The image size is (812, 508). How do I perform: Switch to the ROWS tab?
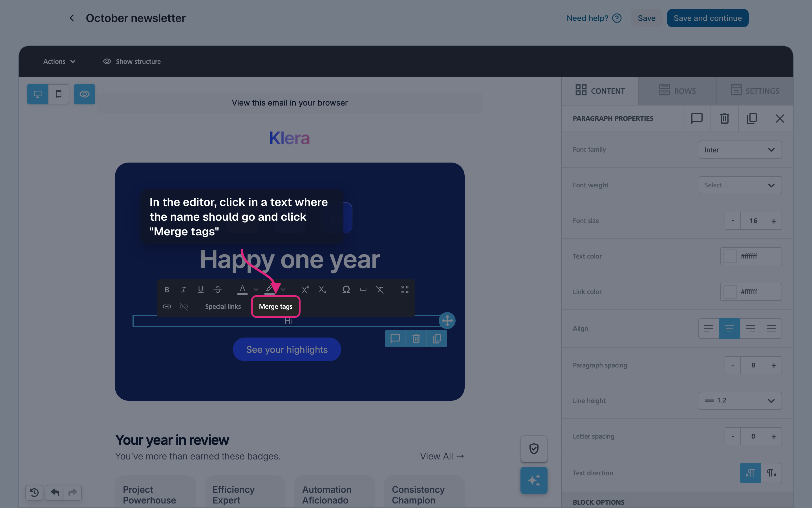tap(678, 91)
